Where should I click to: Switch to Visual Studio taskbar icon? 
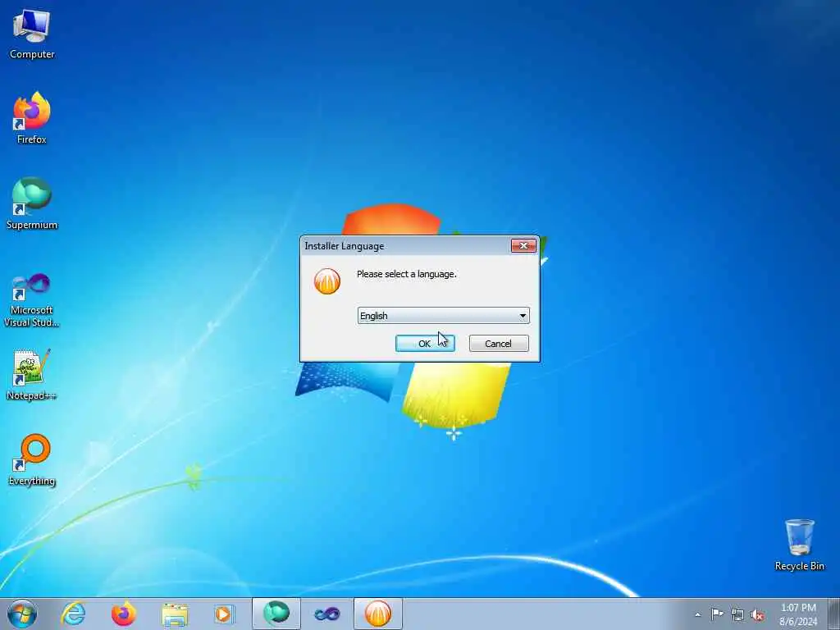coord(326,614)
